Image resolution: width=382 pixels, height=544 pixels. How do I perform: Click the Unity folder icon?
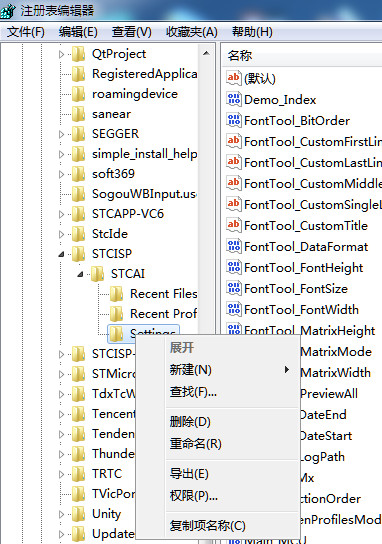click(x=79, y=513)
